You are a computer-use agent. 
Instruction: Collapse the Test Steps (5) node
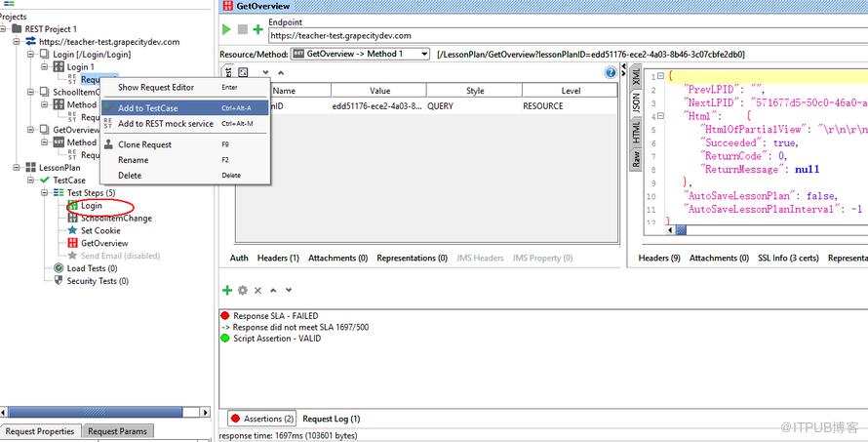(x=45, y=193)
